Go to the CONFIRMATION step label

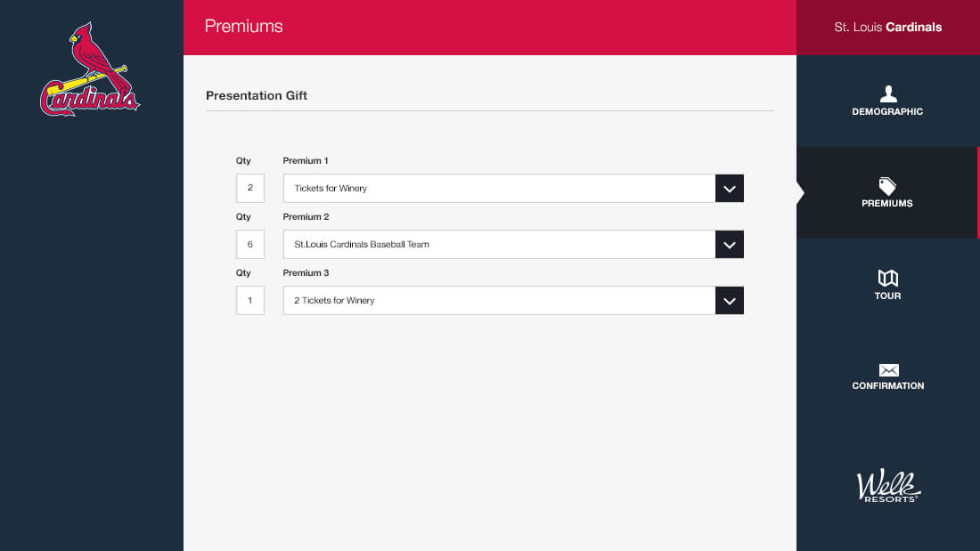tap(888, 385)
